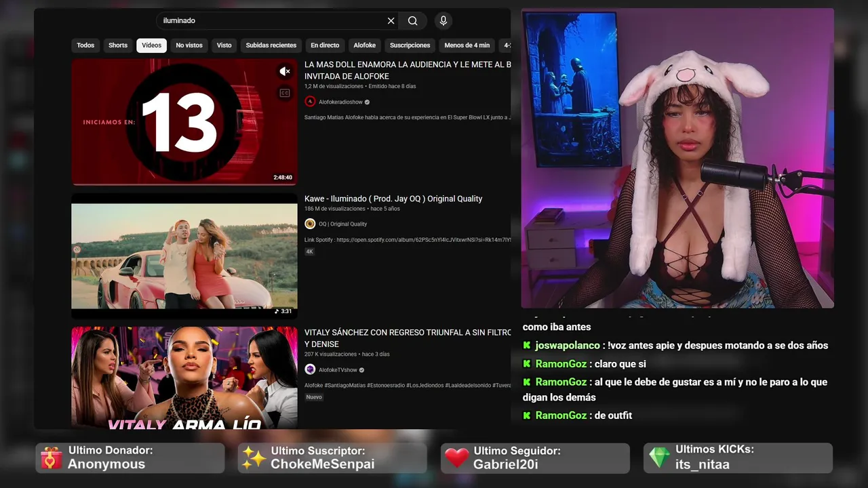Open the Vitaly Arma Lío video thumbnail

[184, 378]
